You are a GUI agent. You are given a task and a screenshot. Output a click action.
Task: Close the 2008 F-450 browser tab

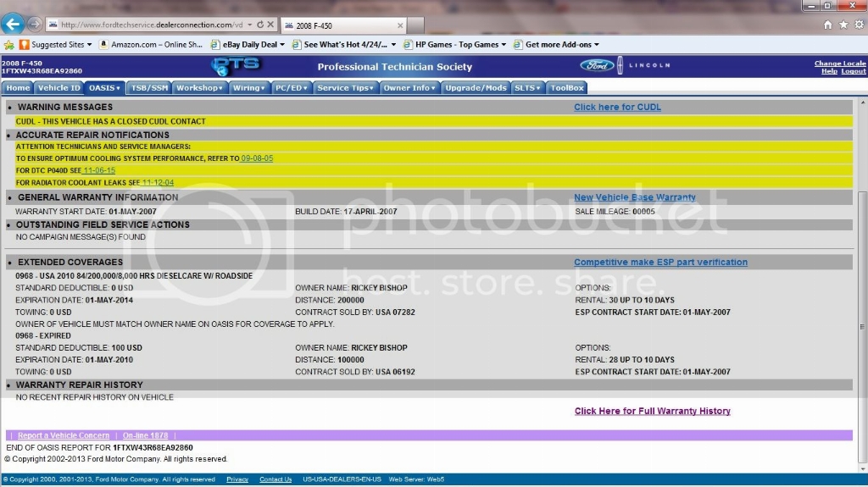tap(400, 25)
